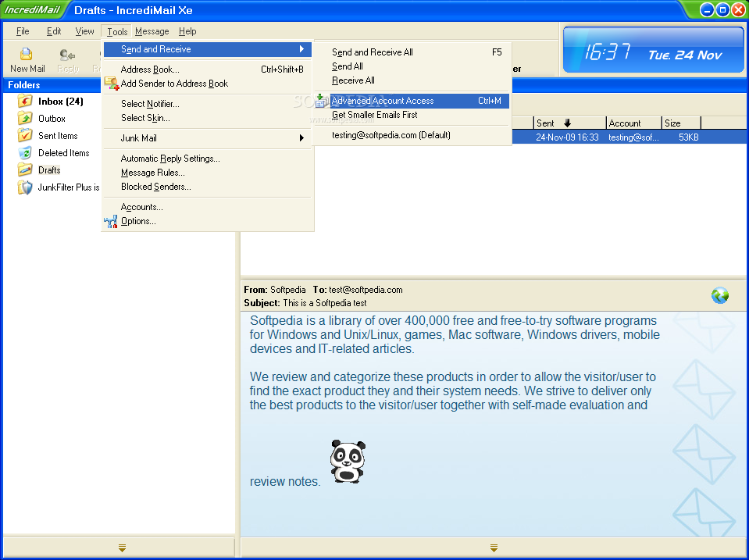The width and height of the screenshot is (749, 560).
Task: Click the test@softpedia.com recipient address
Action: 366,290
